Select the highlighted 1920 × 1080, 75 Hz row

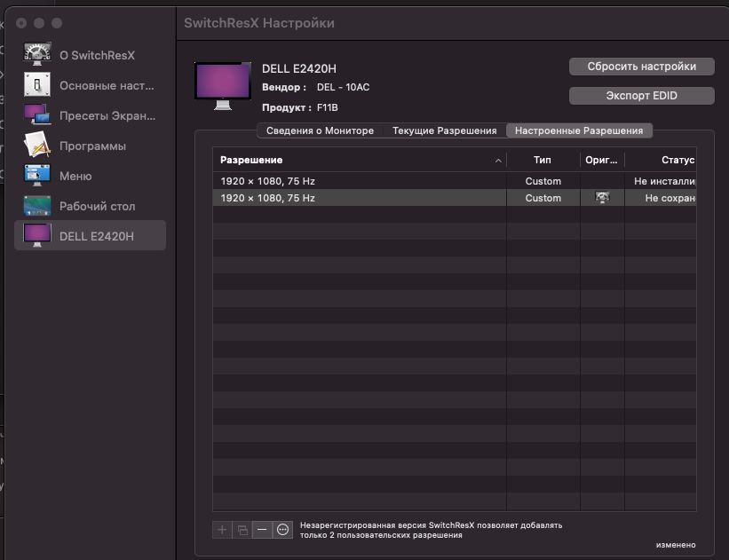[455, 198]
